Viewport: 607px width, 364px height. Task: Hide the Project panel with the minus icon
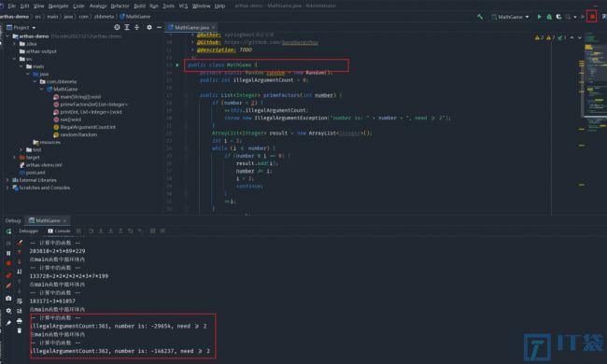pos(159,27)
